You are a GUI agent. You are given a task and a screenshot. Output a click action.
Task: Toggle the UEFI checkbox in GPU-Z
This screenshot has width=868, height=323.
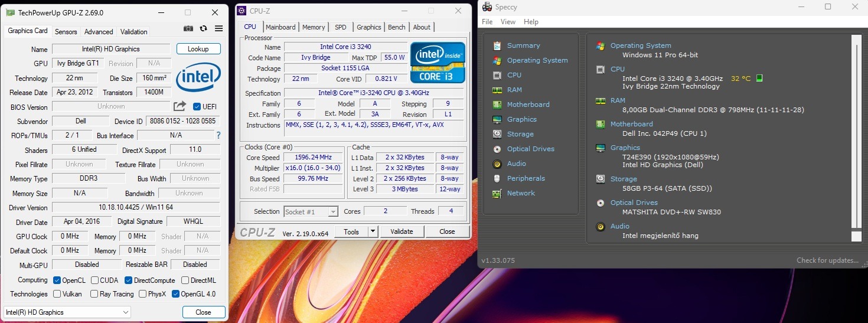(x=197, y=107)
